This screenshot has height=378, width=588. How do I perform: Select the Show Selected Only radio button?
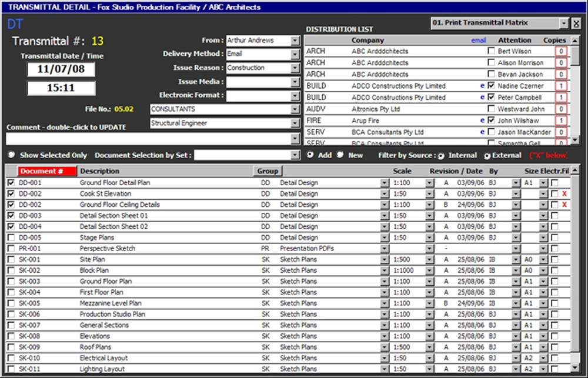(11, 155)
